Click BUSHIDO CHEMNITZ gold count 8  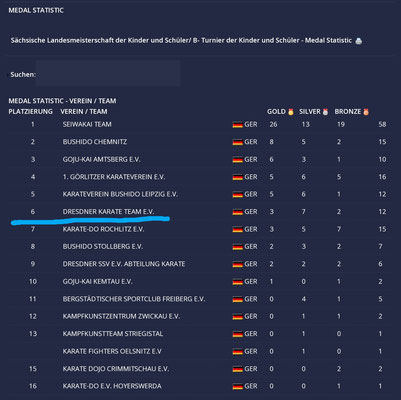click(x=271, y=142)
